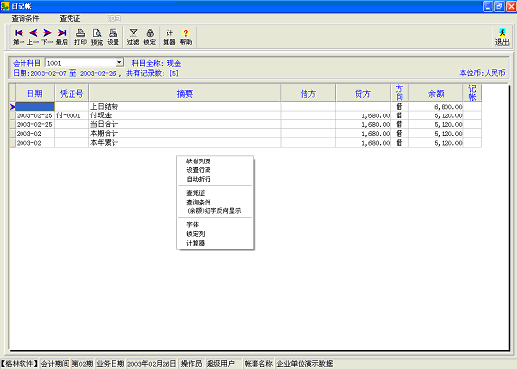Image resolution: width=517 pixels, height=369 pixels.
Task: Jump to last record (最后)
Action: point(62,37)
